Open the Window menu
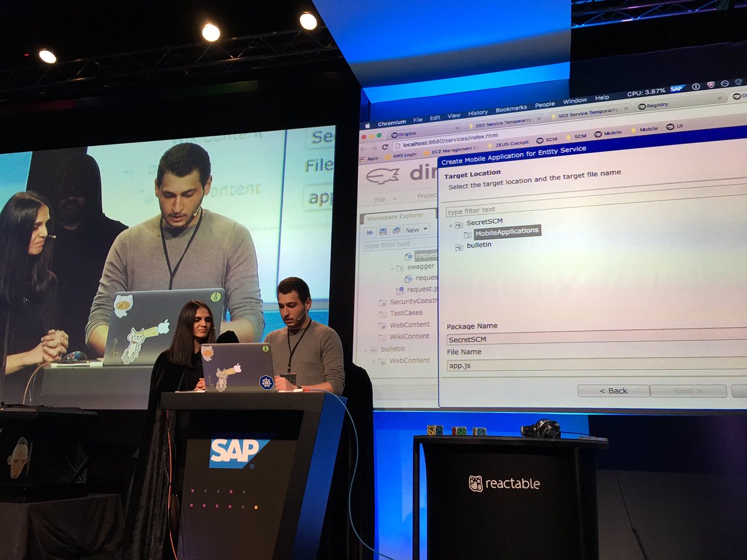Viewport: 747px width, 560px height. (x=575, y=101)
